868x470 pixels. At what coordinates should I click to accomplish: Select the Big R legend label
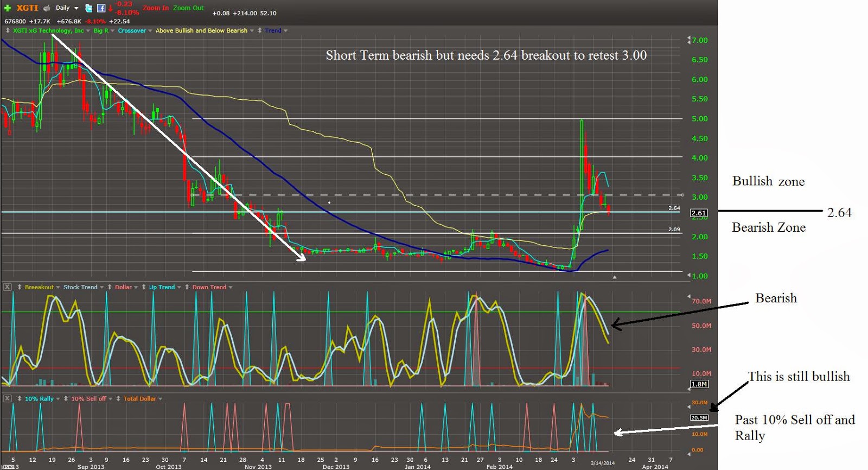tap(101, 30)
